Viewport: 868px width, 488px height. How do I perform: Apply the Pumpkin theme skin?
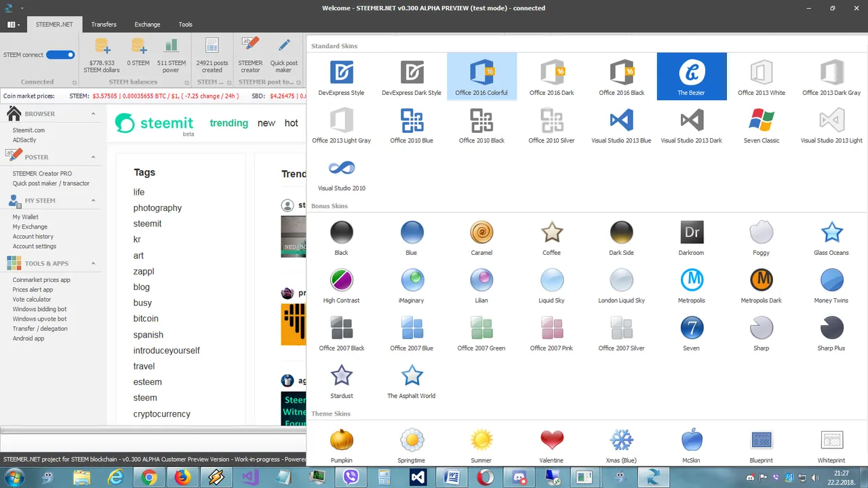341,445
